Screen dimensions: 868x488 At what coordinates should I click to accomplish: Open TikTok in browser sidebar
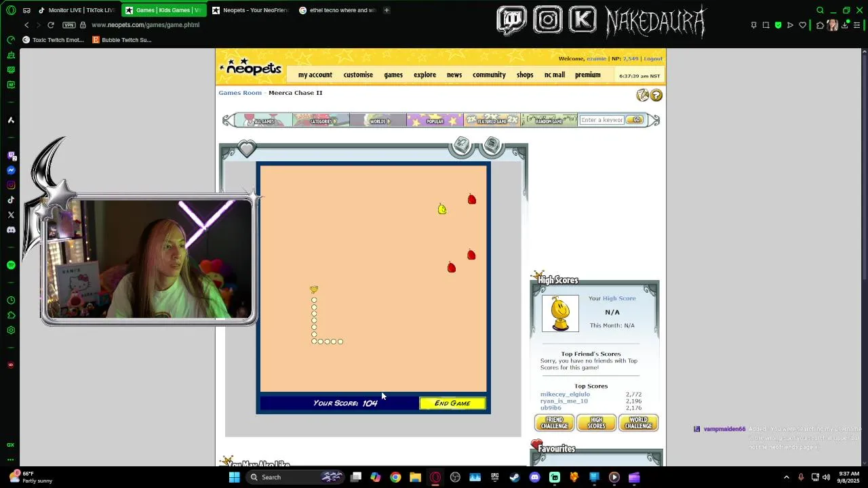tap(11, 200)
